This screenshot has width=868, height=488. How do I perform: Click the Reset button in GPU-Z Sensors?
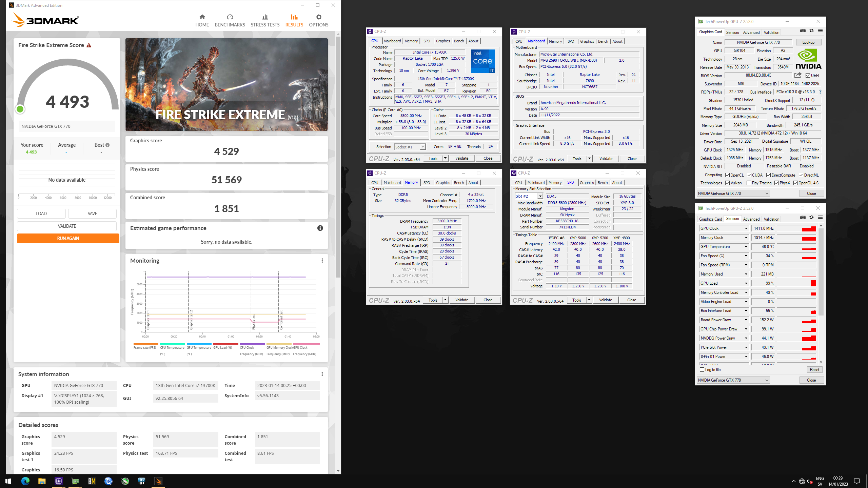coord(814,370)
